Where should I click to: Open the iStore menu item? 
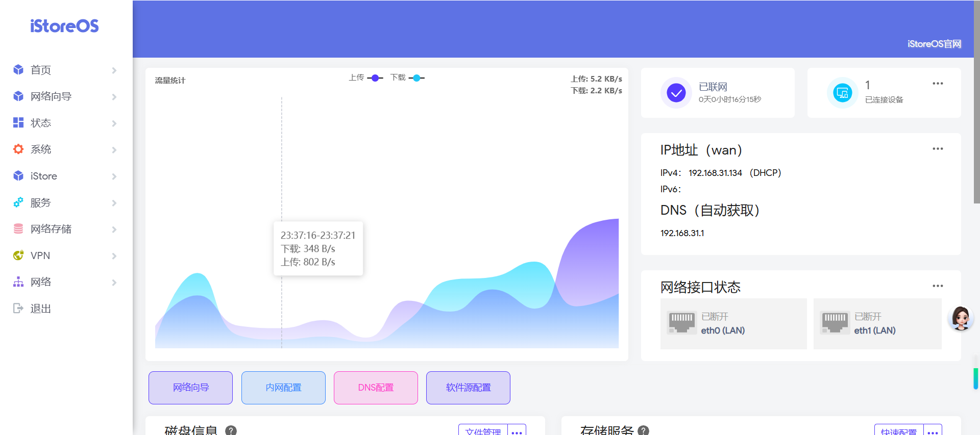tap(44, 176)
